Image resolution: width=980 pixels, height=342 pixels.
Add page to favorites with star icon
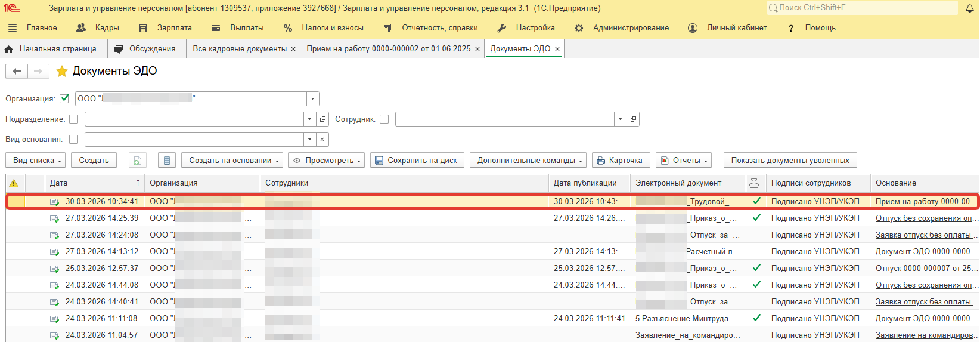tap(61, 72)
